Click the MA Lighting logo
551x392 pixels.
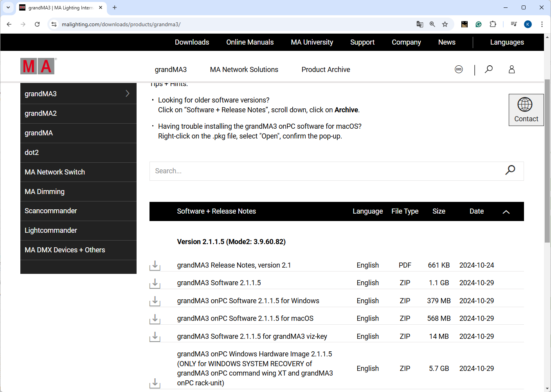click(38, 67)
